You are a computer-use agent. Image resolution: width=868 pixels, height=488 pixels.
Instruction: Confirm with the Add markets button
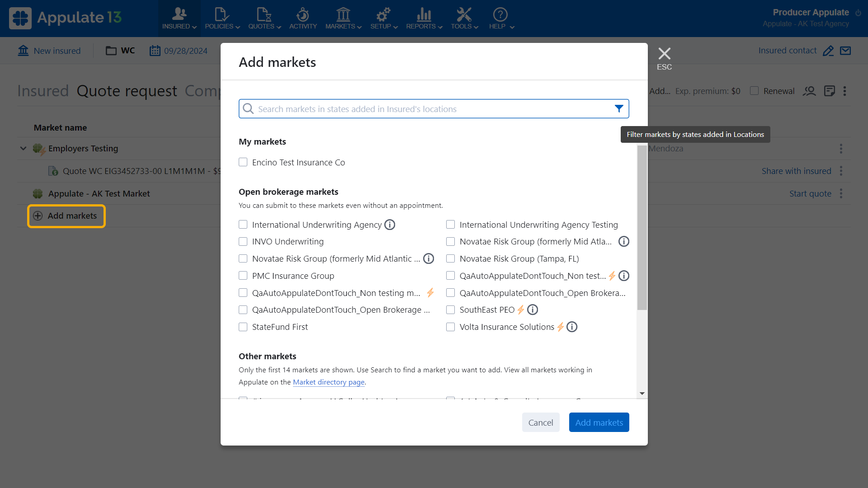tap(599, 422)
